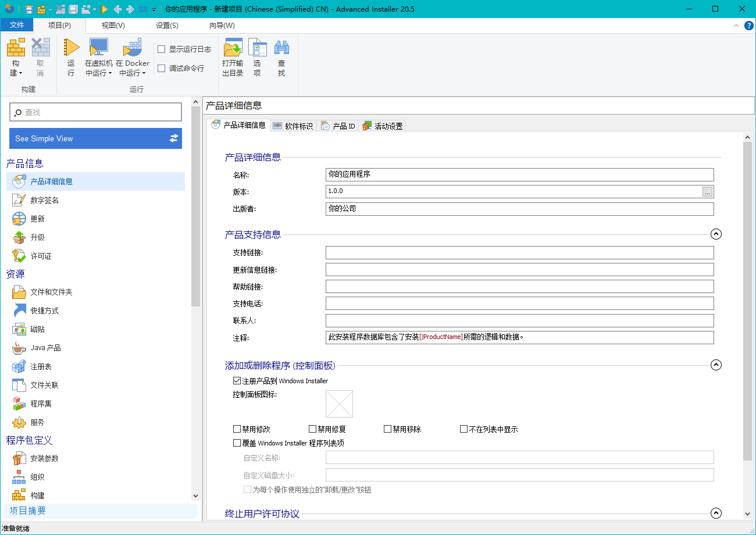This screenshot has width=756, height=535.
Task: Check the 禁用移除 checkbox
Action: [387, 429]
